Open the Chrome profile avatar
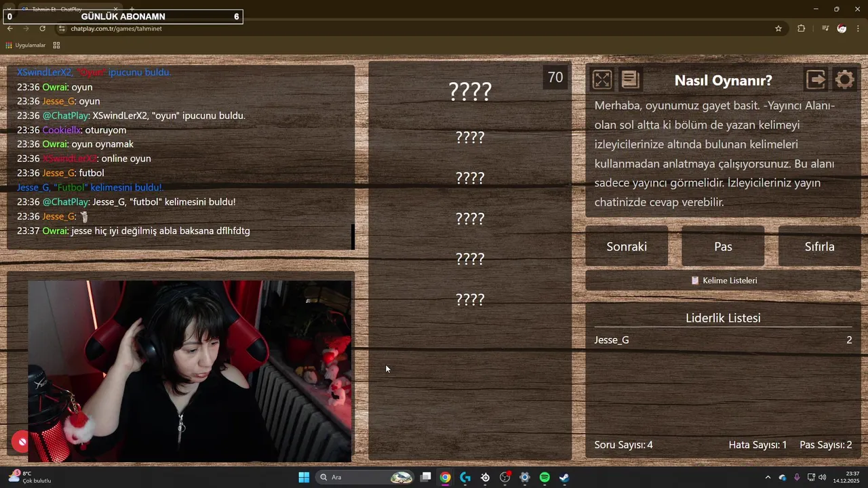Screen dimensions: 868x488 pos(842,28)
